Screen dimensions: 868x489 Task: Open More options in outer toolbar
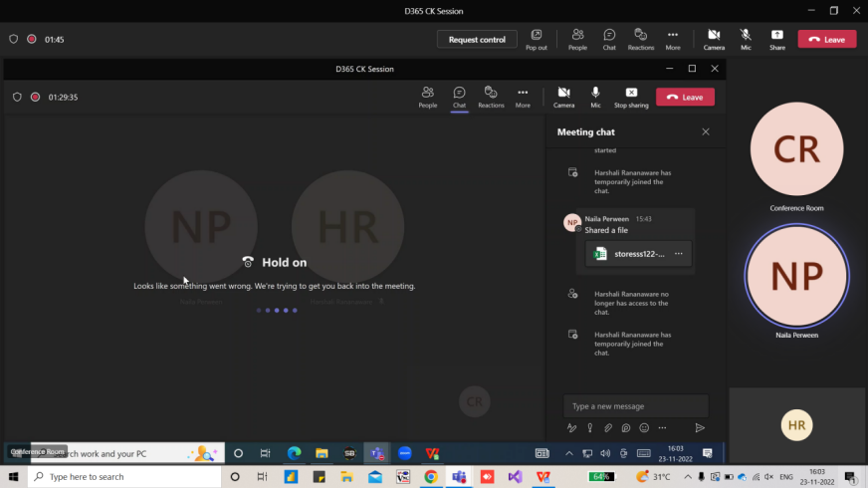point(673,39)
